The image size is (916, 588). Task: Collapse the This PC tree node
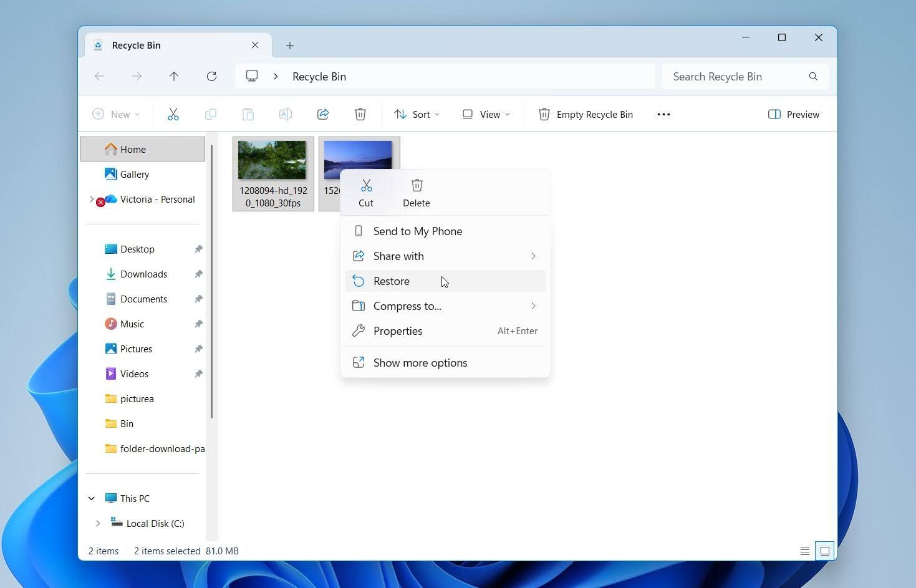(x=92, y=498)
